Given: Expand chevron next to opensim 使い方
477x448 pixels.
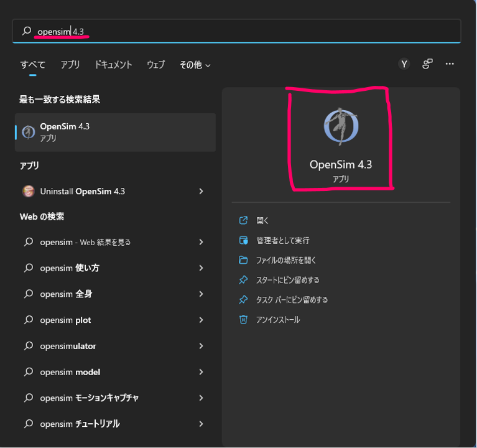Looking at the screenshot, I should coord(201,268).
